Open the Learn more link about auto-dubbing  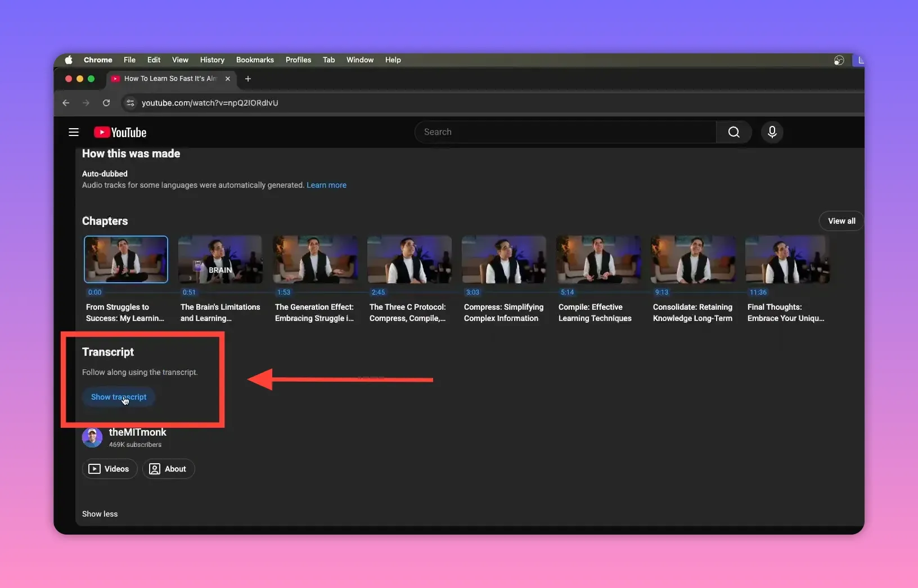(x=326, y=185)
